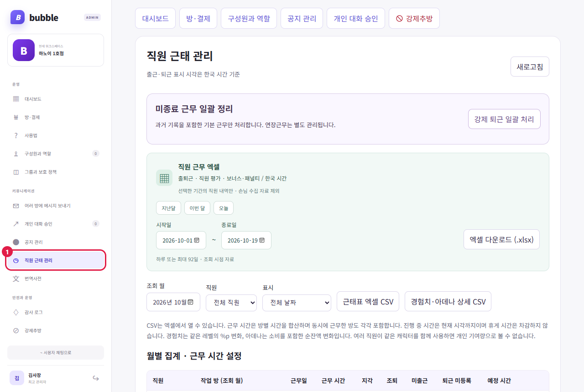
Task: Click the bubble logo icon
Action: 17,17
